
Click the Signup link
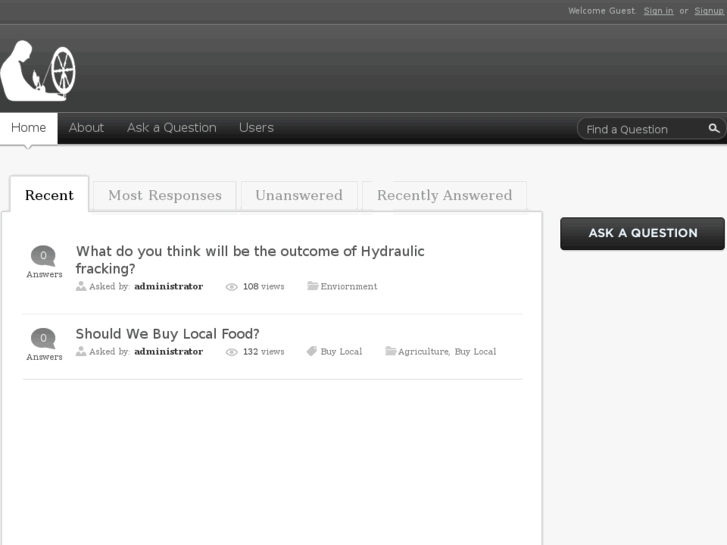tap(709, 11)
